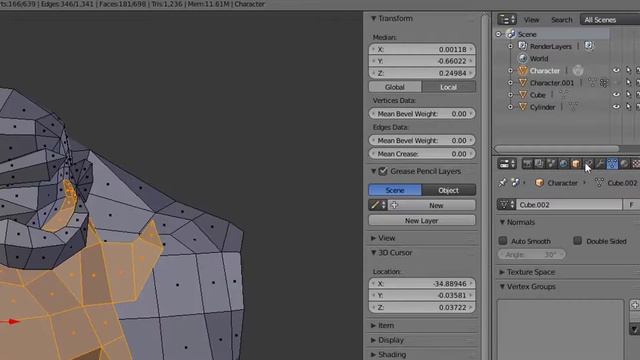The image size is (640, 360).
Task: Click the Scene icon in outliner
Action: [511, 34]
